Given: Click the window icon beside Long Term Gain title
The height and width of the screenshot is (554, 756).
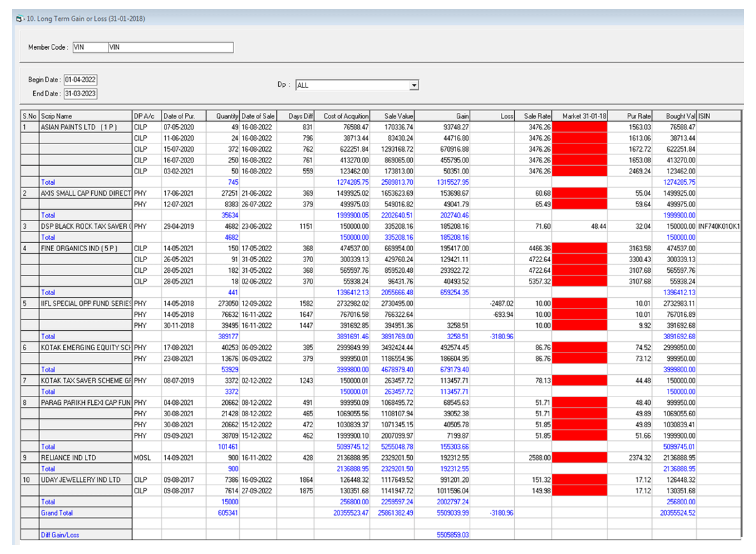Looking at the screenshot, I should (x=19, y=18).
